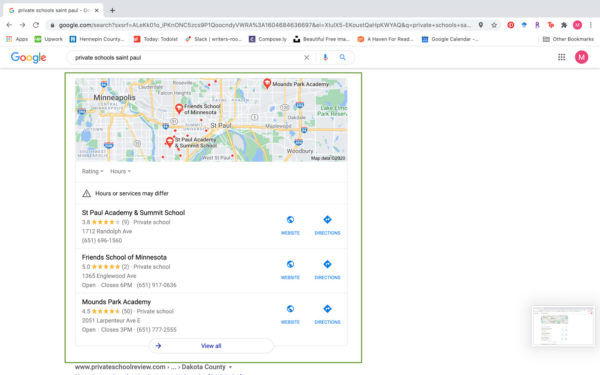Expand the privateschoolreview.com result dropdown arrow
This screenshot has height=375, width=600.
click(230, 367)
